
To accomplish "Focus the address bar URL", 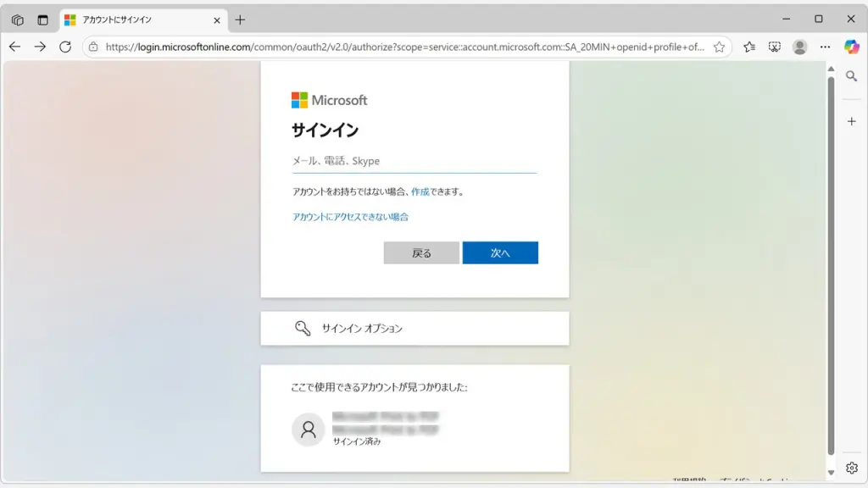I will click(x=404, y=47).
